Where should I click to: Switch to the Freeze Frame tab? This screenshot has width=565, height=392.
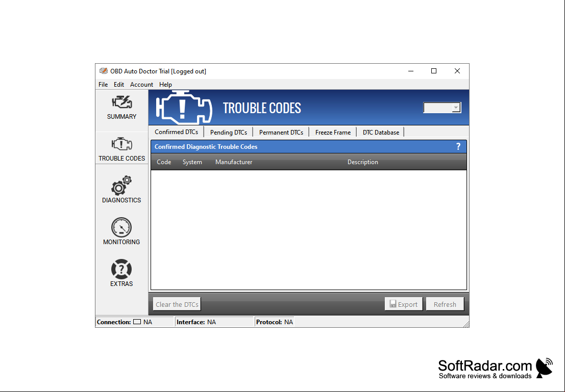pos(333,132)
